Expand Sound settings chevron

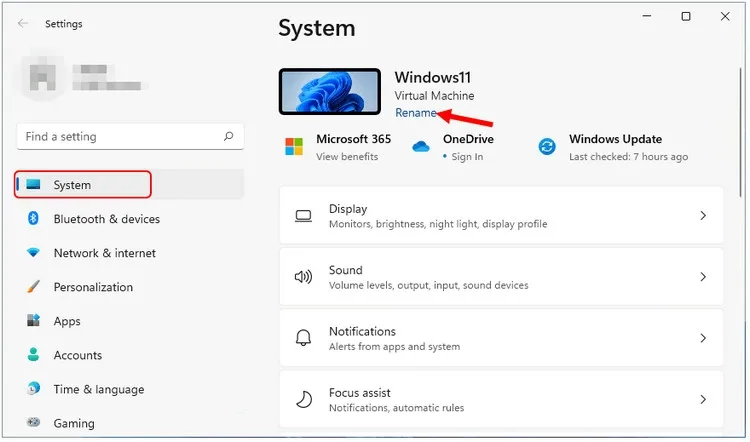tap(703, 277)
